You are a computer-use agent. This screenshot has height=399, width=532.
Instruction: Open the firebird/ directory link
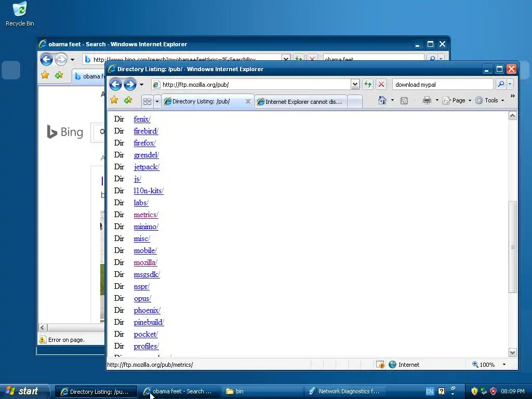[146, 131]
